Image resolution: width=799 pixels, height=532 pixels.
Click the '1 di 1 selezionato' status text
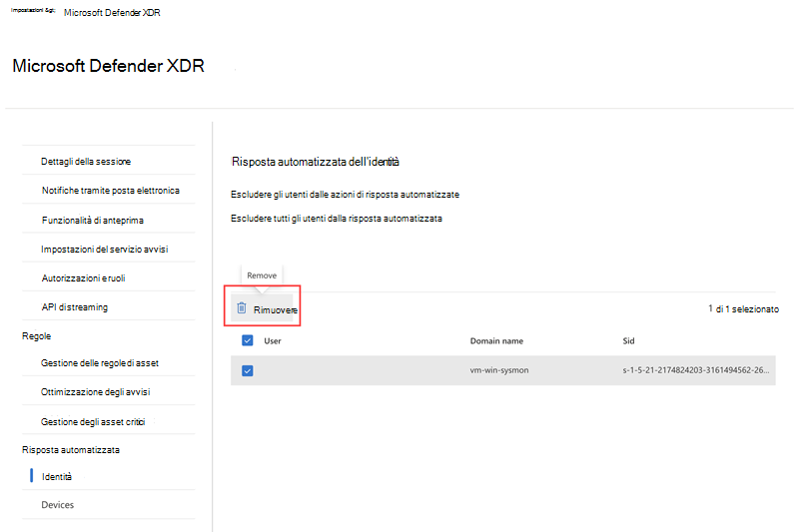(743, 309)
